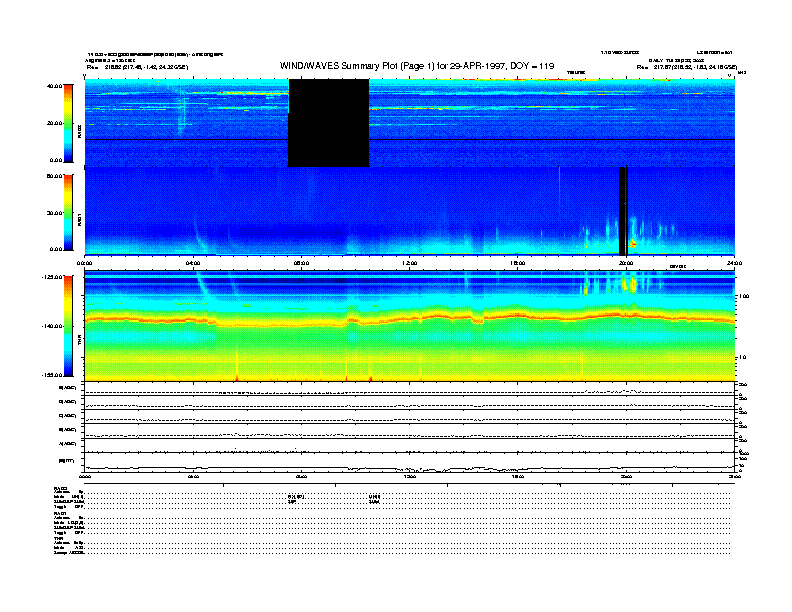Click the TNR heading in the status table
This screenshot has height=612, width=792.
(x=59, y=538)
